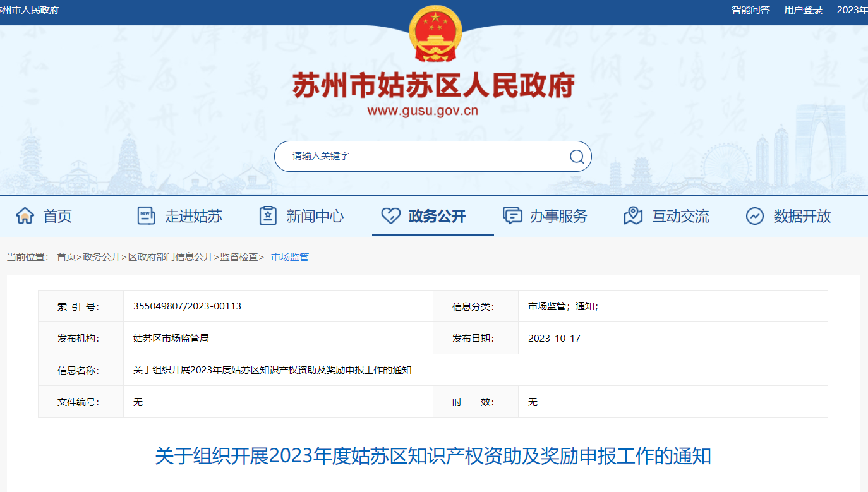
Task: Click the national emblem logo
Action: coord(435,33)
